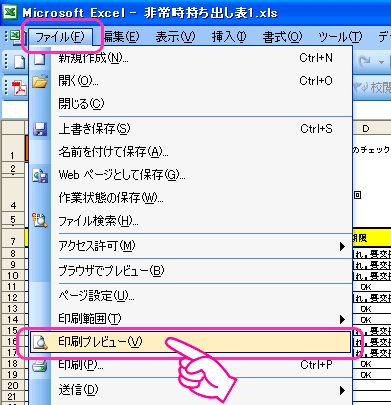
Task: Click the magnifier icon beside 印刷プレビュー
Action: pyautogui.click(x=40, y=342)
